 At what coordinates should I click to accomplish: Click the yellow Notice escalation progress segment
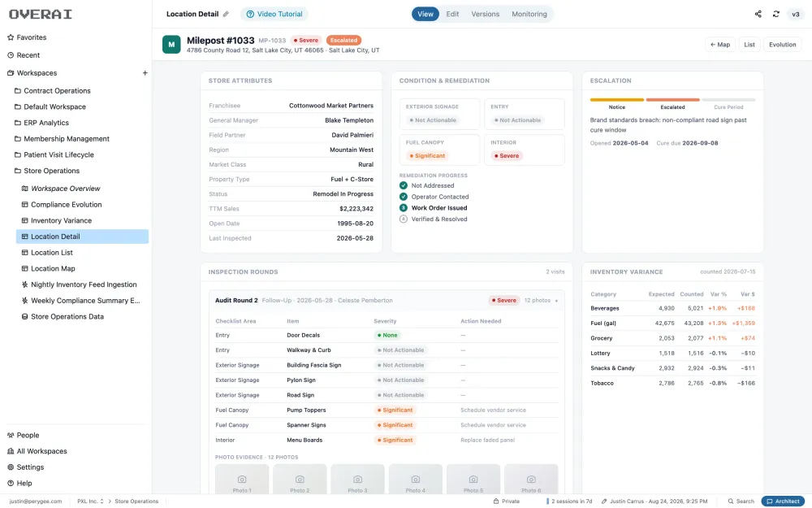pyautogui.click(x=617, y=99)
